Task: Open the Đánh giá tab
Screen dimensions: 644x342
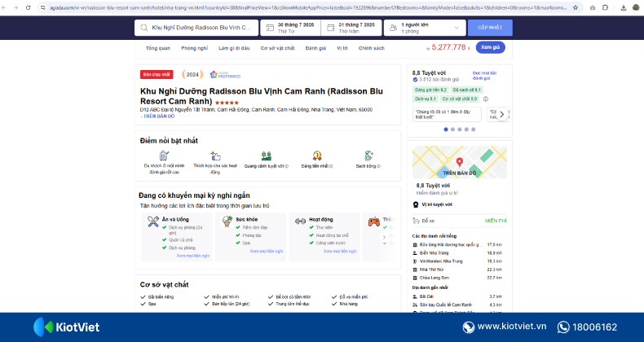Action: (x=315, y=48)
